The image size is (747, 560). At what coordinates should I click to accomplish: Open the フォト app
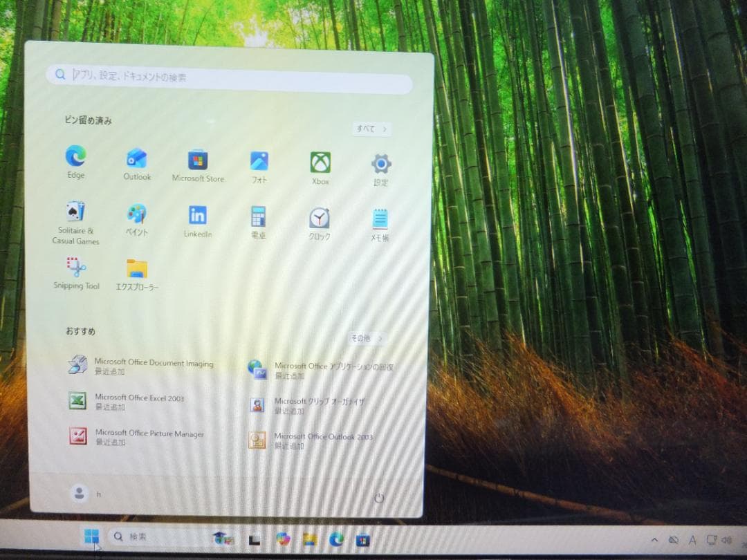pyautogui.click(x=258, y=160)
